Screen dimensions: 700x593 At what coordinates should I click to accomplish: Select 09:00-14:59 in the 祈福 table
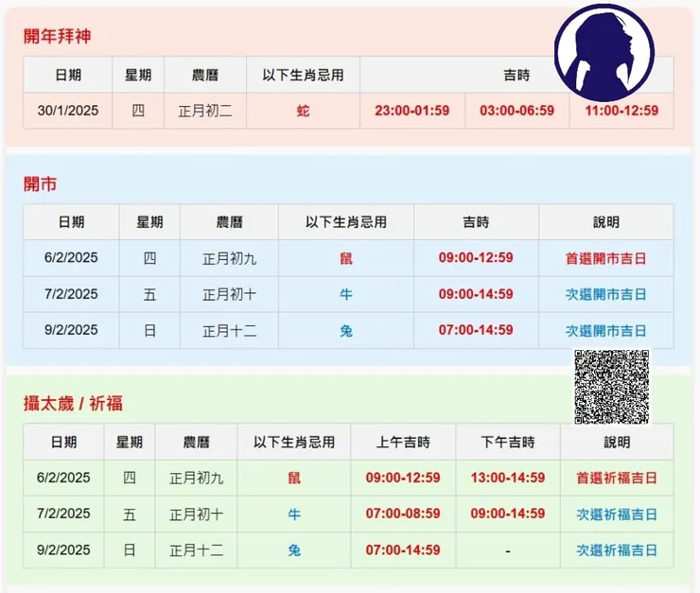508,514
